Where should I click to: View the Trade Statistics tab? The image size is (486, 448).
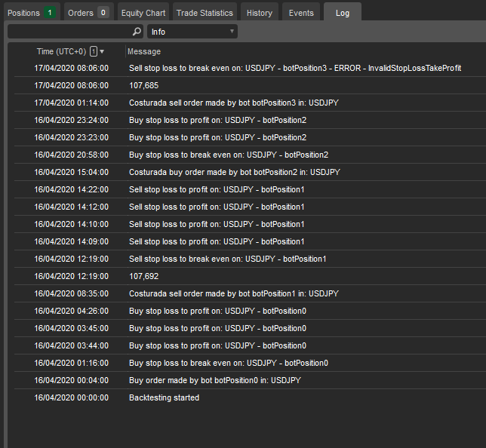click(x=205, y=13)
